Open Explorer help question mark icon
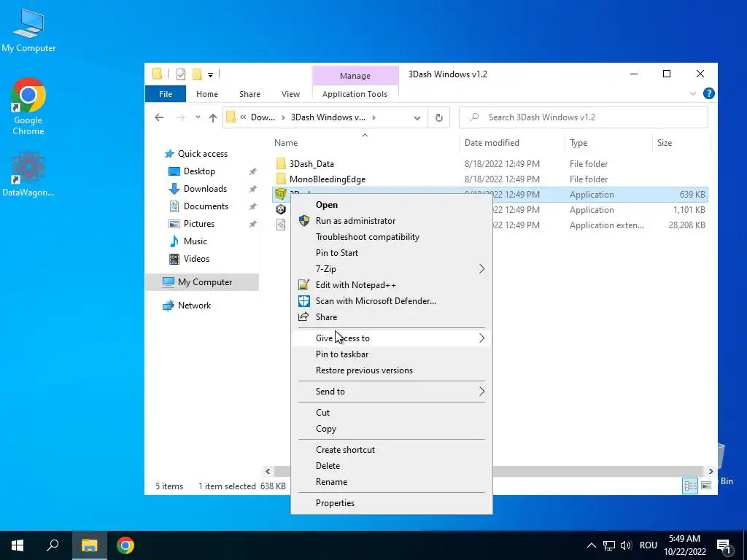 [x=709, y=94]
